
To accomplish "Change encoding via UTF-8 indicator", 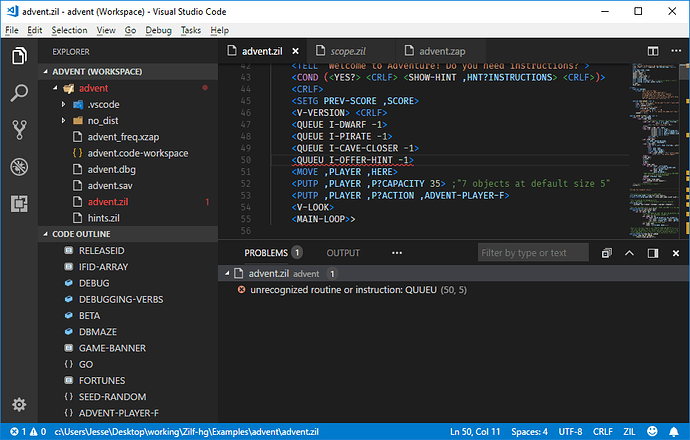I will [570, 432].
